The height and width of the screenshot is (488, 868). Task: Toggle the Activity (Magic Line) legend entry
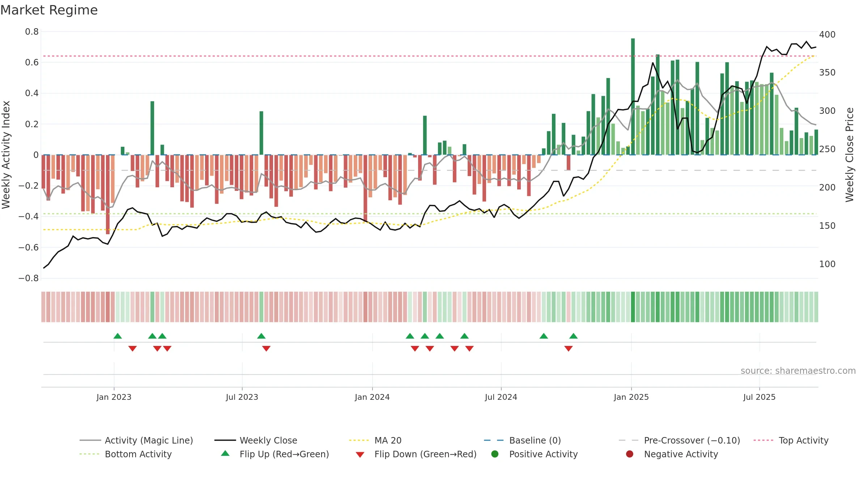136,440
